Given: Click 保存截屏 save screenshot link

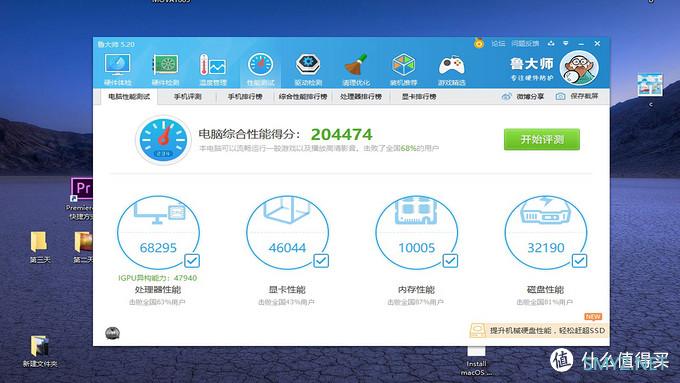Looking at the screenshot, I should (x=584, y=96).
